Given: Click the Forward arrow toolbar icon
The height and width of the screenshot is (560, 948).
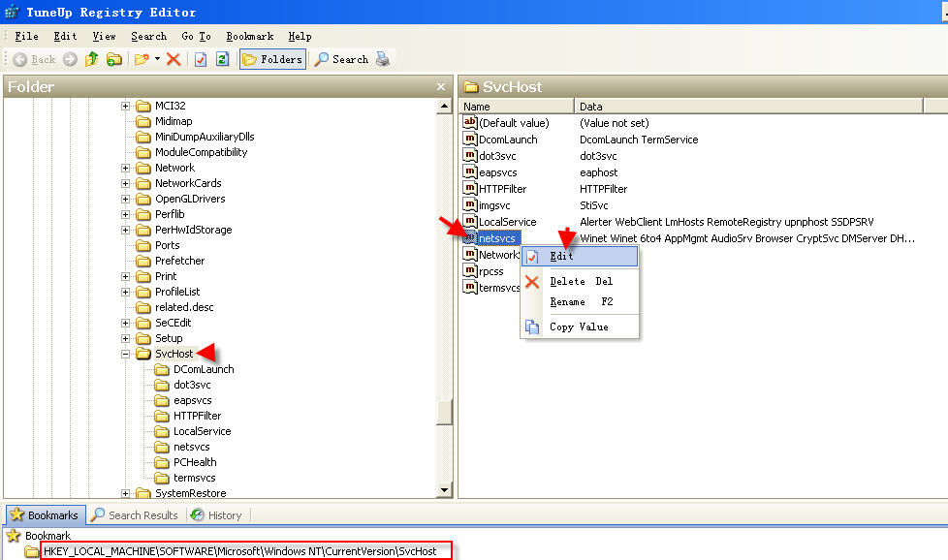Looking at the screenshot, I should pos(70,59).
